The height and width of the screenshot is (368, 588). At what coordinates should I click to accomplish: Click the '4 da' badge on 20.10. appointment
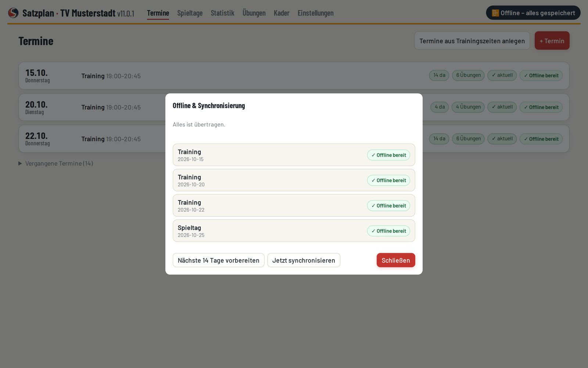coord(440,107)
